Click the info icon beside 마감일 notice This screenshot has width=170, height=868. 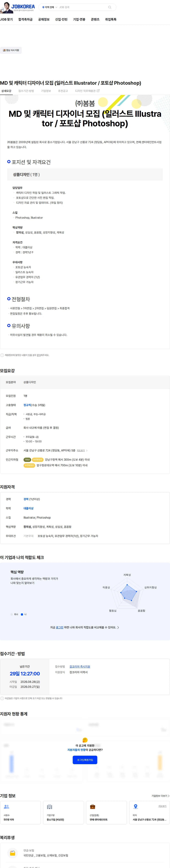(2, 698)
